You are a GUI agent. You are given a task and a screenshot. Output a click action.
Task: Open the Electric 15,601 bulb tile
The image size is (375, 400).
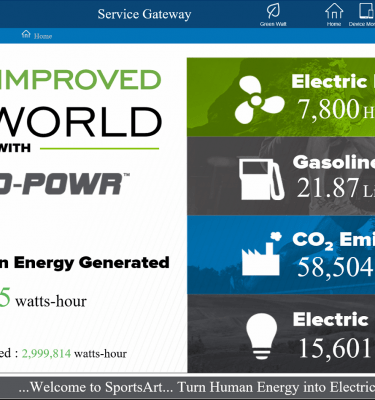[281, 334]
